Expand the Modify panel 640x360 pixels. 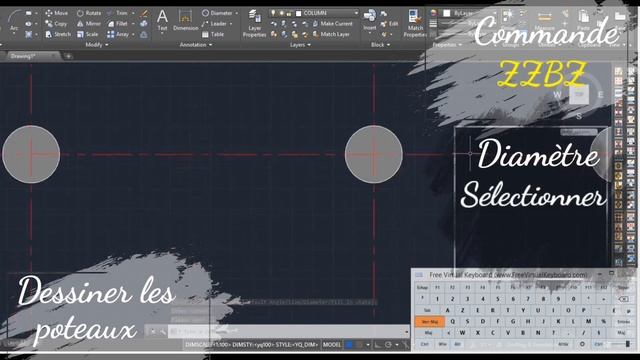(97, 45)
